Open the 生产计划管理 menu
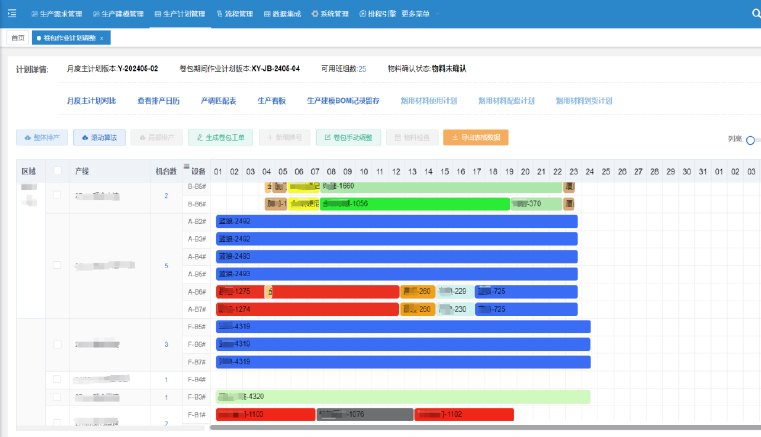Viewport: 761px width, 437px height. (x=180, y=14)
